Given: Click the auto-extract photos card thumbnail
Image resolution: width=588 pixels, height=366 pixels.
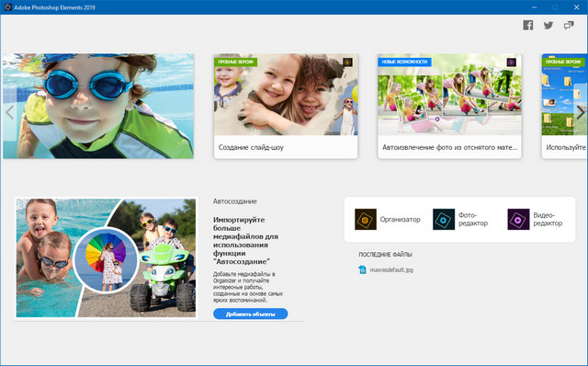Looking at the screenshot, I should pyautogui.click(x=449, y=95).
